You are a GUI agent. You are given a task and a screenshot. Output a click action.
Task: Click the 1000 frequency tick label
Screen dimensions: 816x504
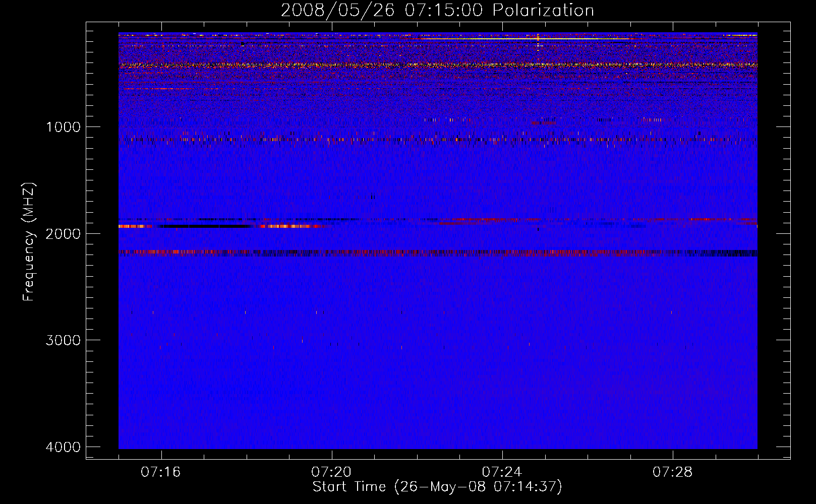64,127
